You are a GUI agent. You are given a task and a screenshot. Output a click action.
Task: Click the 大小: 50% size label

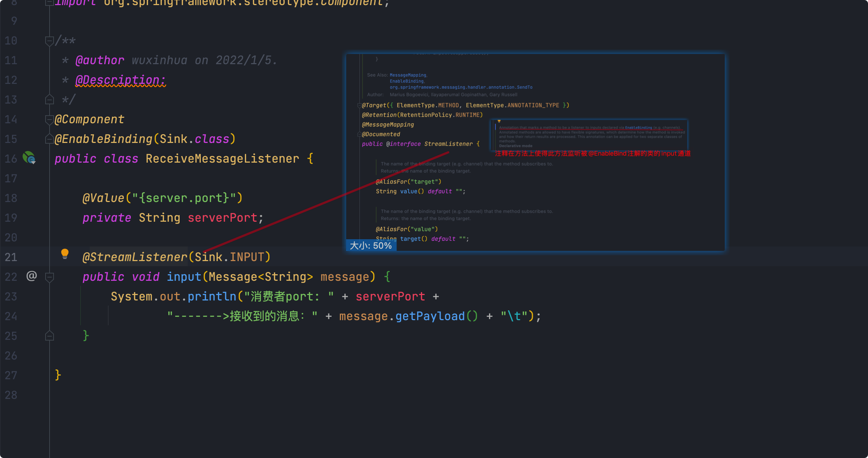click(x=371, y=245)
